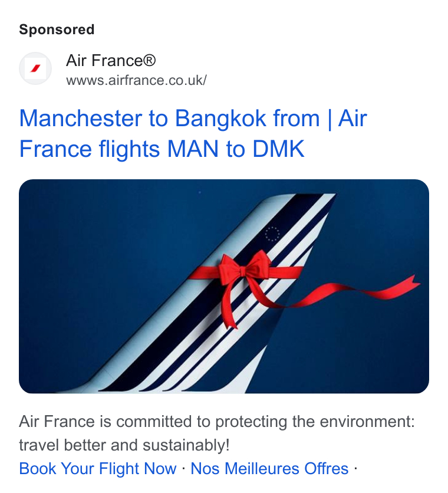
Task: Select the Book Your Flight Now link
Action: coord(98,469)
